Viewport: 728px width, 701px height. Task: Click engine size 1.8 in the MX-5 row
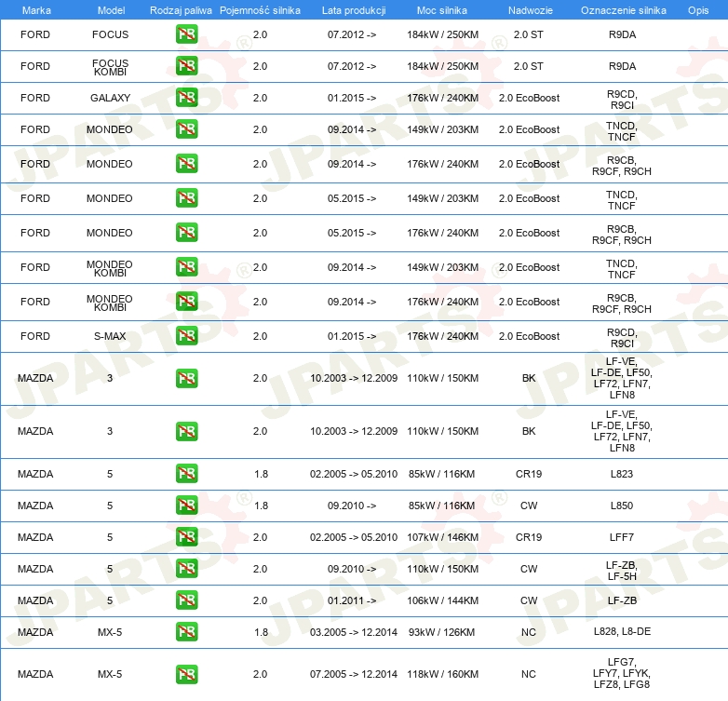point(261,632)
